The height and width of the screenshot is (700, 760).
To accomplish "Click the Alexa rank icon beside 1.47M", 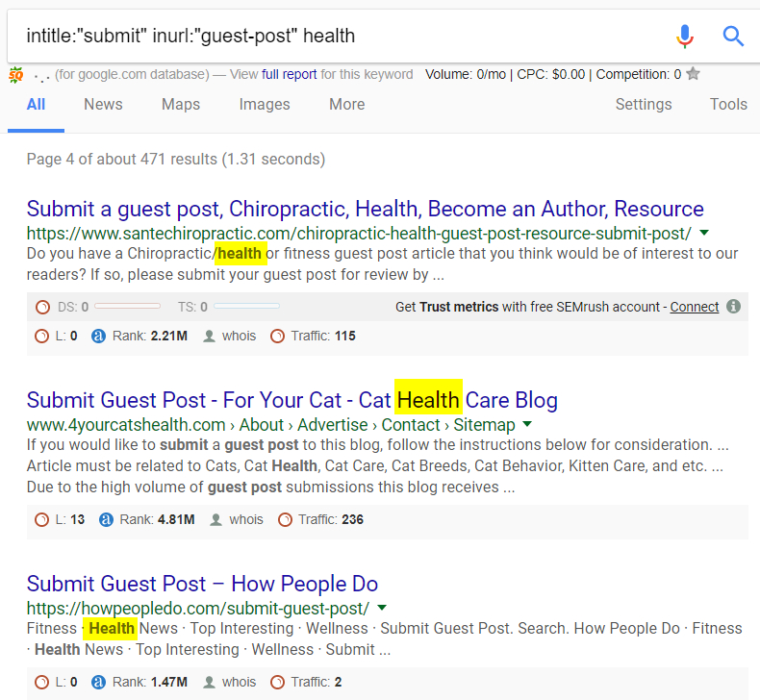I will pos(98,683).
